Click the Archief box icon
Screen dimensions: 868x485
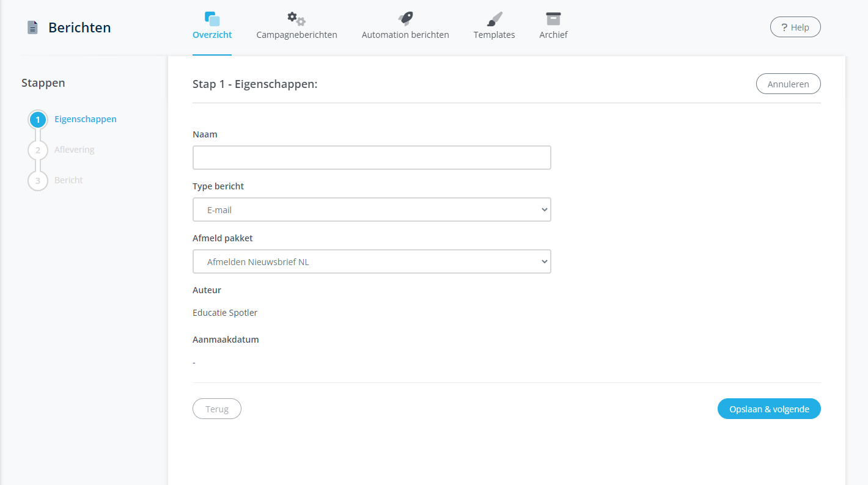tap(553, 19)
